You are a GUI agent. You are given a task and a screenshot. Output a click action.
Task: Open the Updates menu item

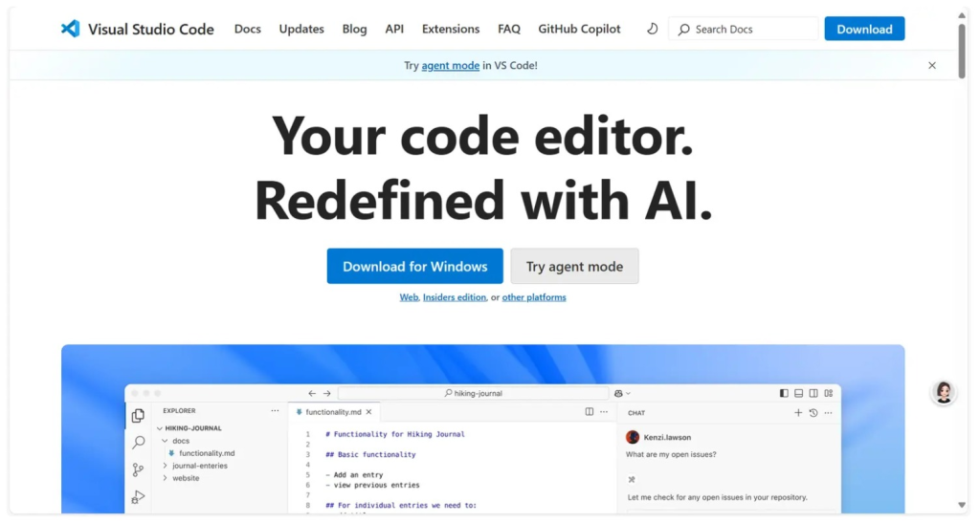coord(301,29)
